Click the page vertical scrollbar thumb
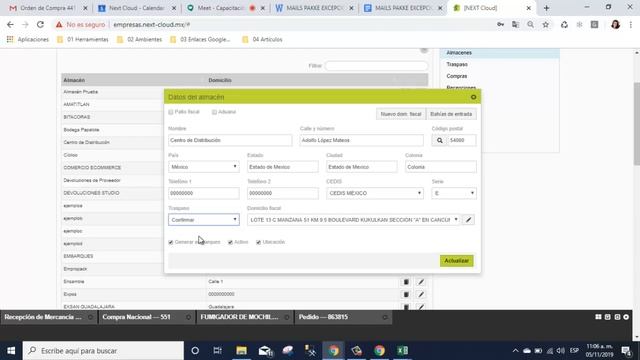 (637, 124)
